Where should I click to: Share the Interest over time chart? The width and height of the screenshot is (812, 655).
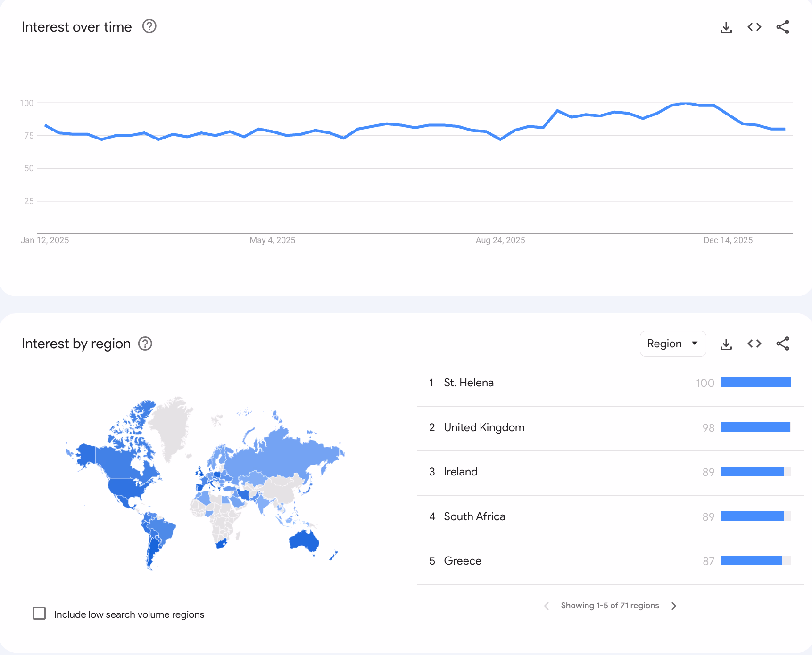click(783, 27)
